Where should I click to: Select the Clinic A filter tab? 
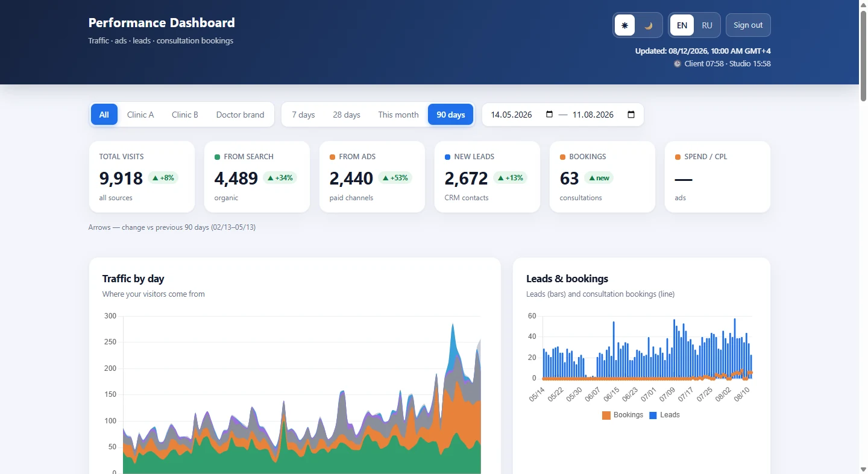140,115
